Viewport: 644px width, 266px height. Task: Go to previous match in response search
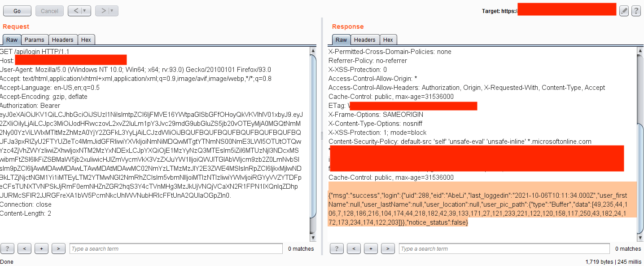click(x=354, y=248)
